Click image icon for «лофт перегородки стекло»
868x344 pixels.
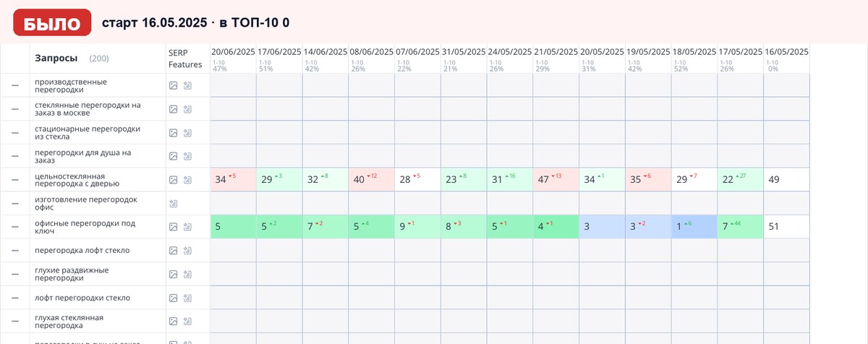[173, 298]
